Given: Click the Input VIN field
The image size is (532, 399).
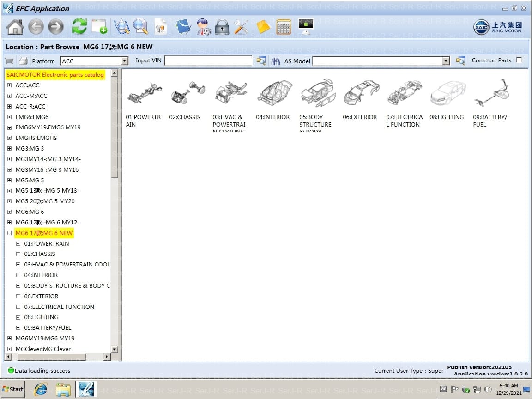Looking at the screenshot, I should [x=208, y=61].
